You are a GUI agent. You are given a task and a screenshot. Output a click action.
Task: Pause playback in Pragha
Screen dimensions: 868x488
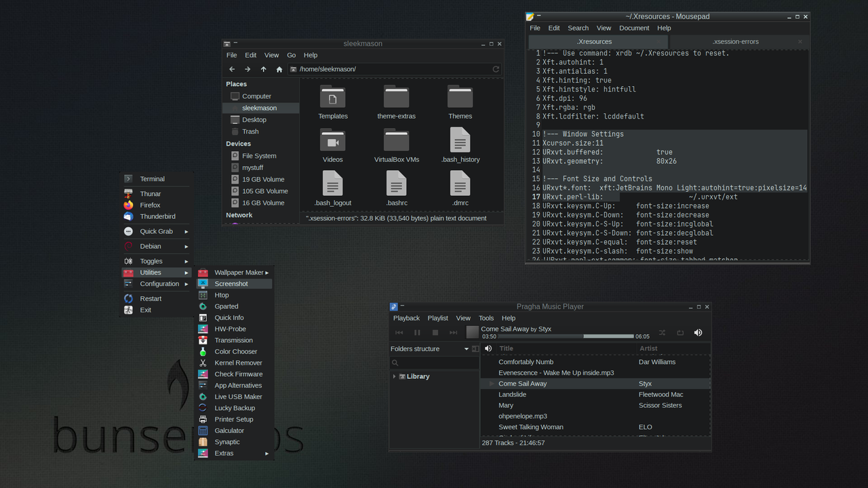click(417, 332)
